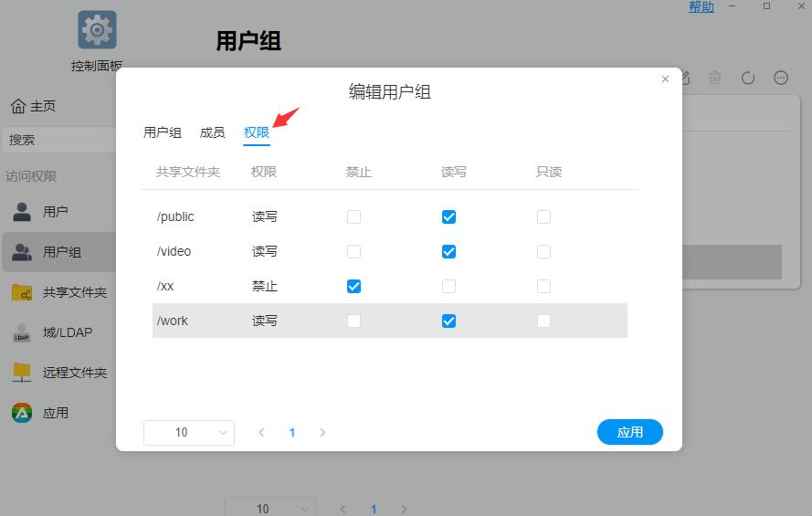812x516 pixels.
Task: Select the User Groups sidebar item
Action: point(58,252)
